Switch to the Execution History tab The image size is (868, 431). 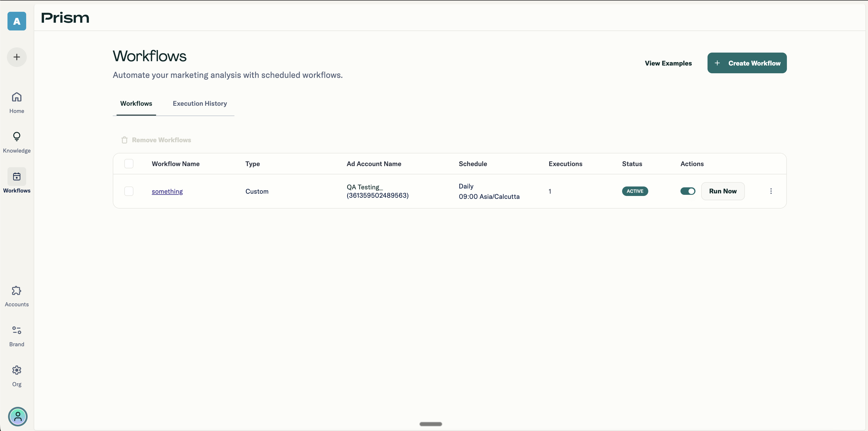point(200,103)
